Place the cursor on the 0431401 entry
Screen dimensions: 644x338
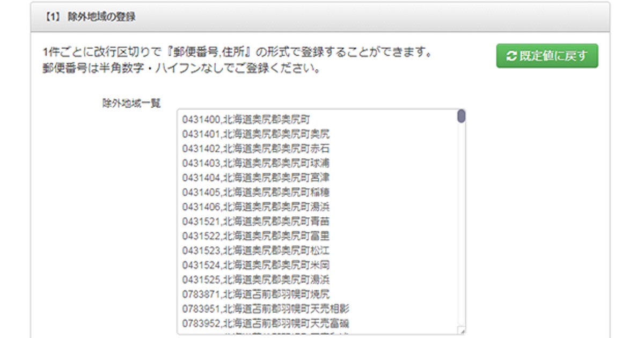tap(256, 134)
